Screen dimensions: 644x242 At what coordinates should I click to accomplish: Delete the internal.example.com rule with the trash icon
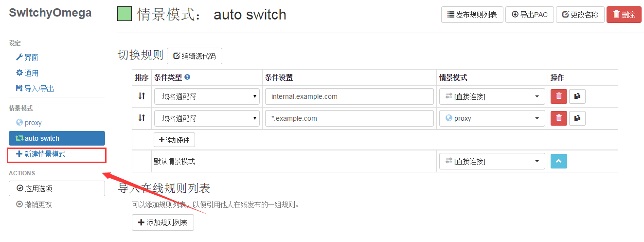click(x=559, y=96)
